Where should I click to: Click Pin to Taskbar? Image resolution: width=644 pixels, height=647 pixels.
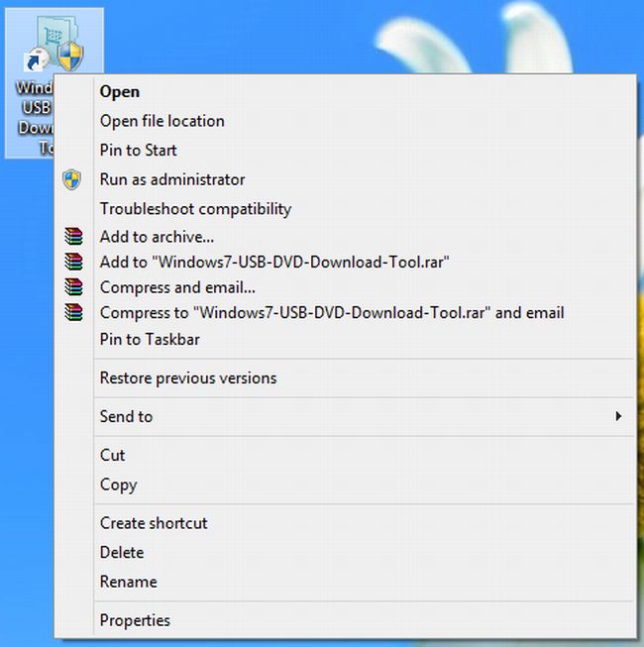pyautogui.click(x=345, y=340)
